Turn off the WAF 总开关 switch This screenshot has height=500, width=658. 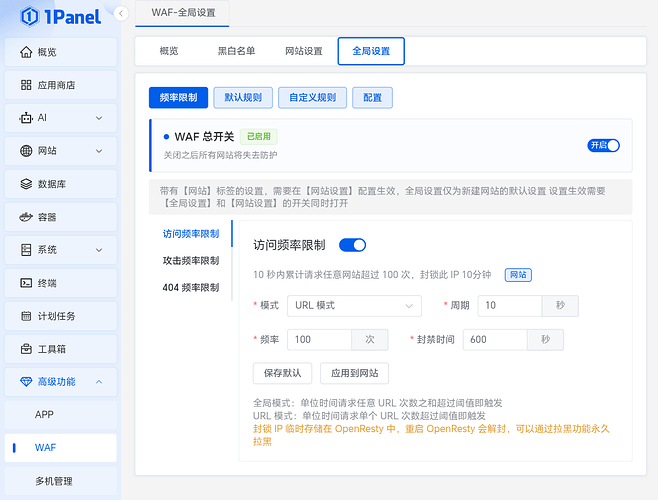(x=603, y=145)
